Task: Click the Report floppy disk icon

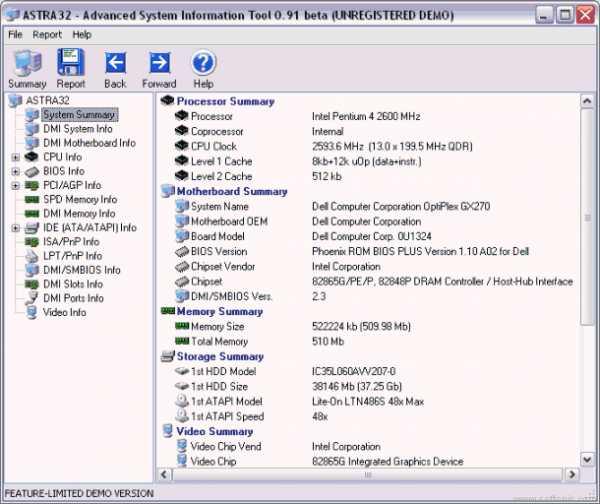Action: click(x=71, y=62)
